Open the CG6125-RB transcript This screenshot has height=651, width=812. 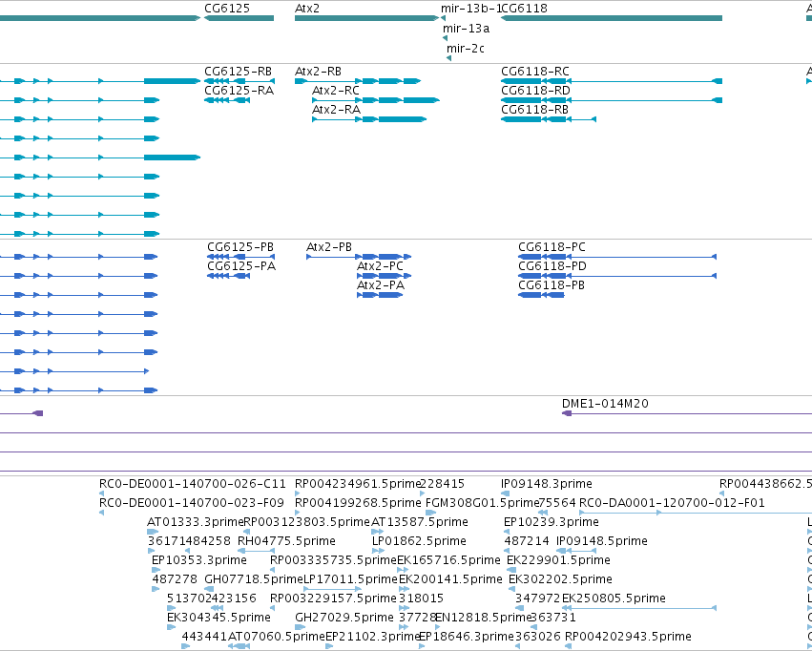(239, 81)
